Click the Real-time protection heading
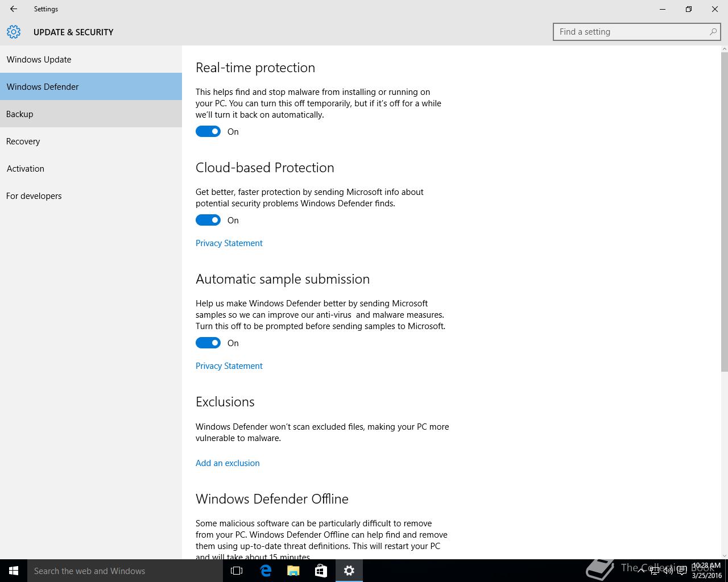 (x=255, y=68)
